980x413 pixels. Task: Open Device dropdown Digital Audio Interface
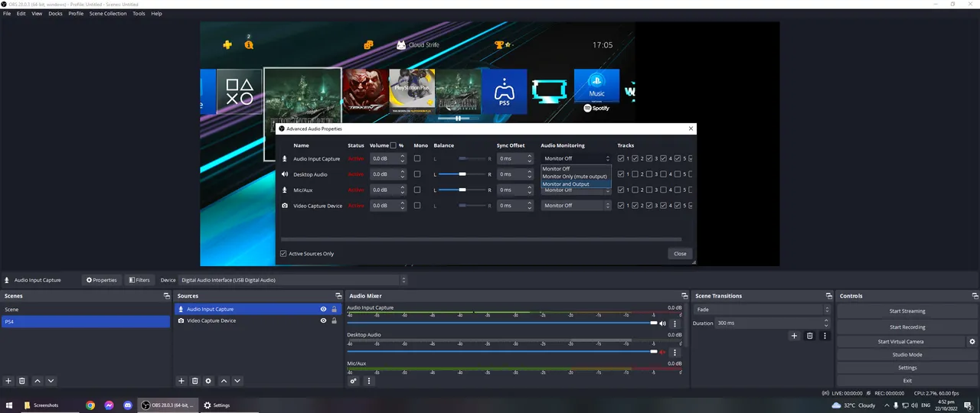[x=293, y=280]
